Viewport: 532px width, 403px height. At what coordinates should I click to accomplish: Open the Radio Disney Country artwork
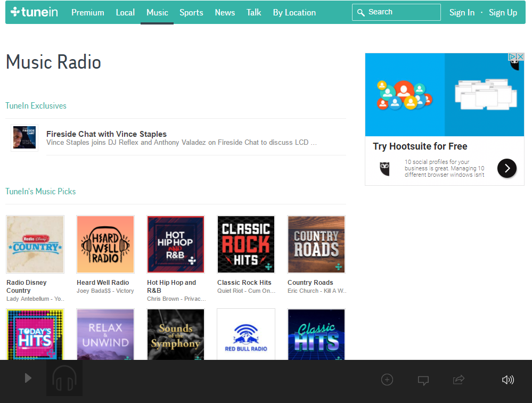[x=35, y=244]
